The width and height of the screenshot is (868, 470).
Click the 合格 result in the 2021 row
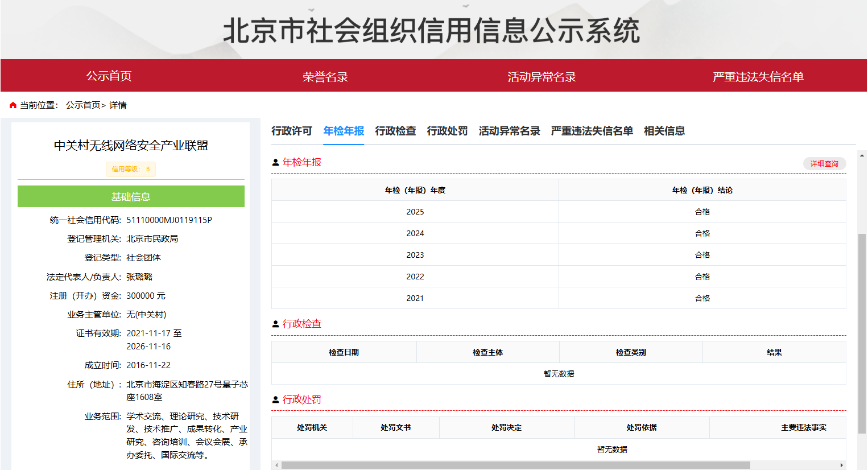[x=702, y=298]
